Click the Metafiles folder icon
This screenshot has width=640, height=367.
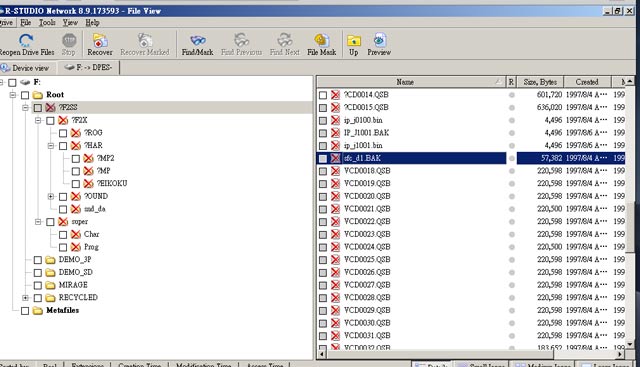(x=38, y=311)
